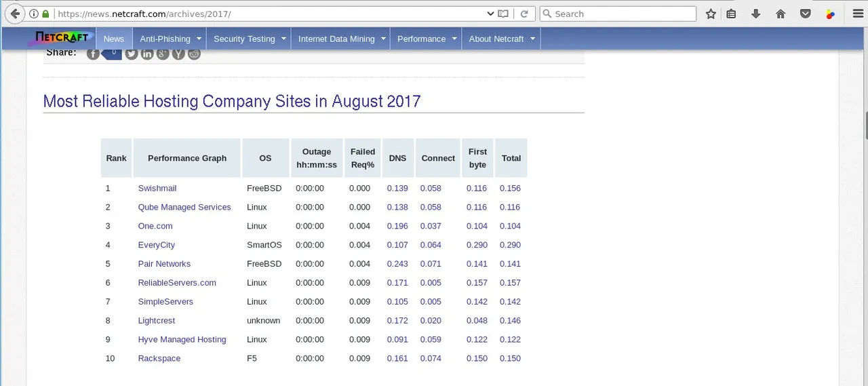The image size is (868, 386).
Task: Enable Reader View from the address bar
Action: [x=503, y=14]
